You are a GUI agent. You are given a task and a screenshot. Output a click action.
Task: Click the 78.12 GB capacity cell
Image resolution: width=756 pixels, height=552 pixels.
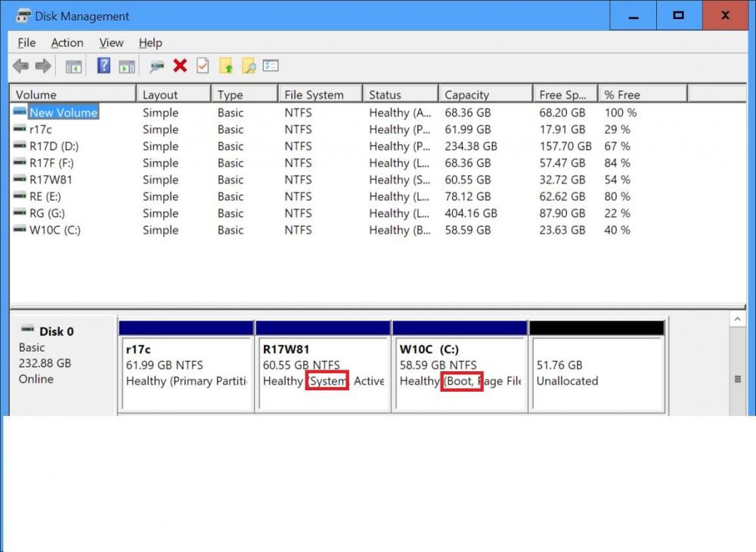tap(468, 197)
